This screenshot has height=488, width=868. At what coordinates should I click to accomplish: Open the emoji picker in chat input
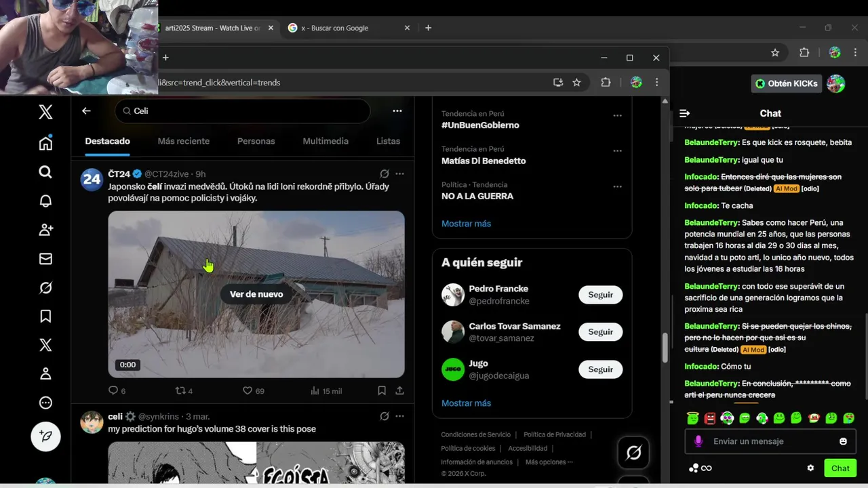pos(843,441)
